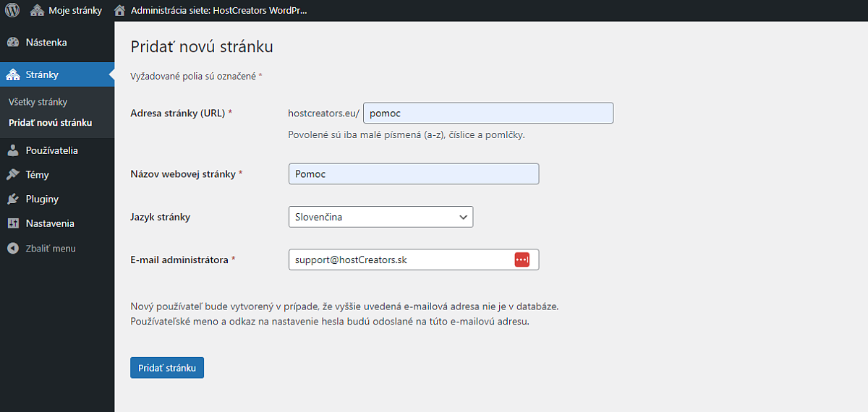Click the Používatelia user icon
Screen dimensions: 868x412
coord(12,150)
